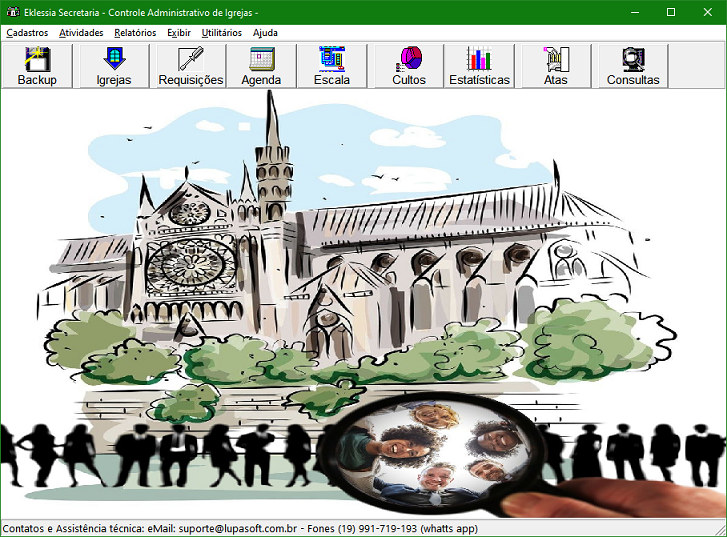Open Estatísticas bar chart toolbar button
The height and width of the screenshot is (537, 727).
(x=479, y=66)
